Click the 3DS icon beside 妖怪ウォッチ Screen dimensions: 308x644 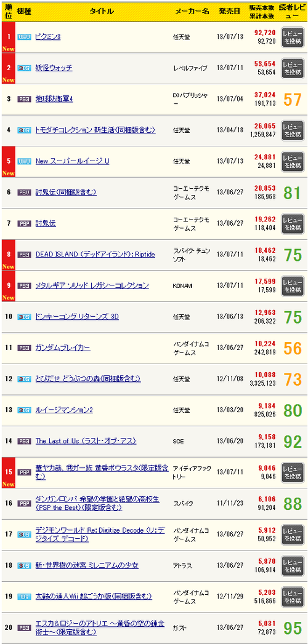pyautogui.click(x=24, y=68)
